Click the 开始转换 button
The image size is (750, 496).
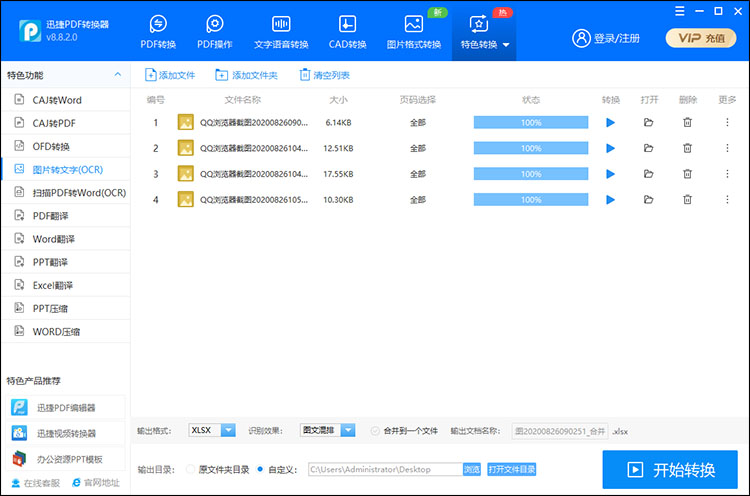coord(670,470)
